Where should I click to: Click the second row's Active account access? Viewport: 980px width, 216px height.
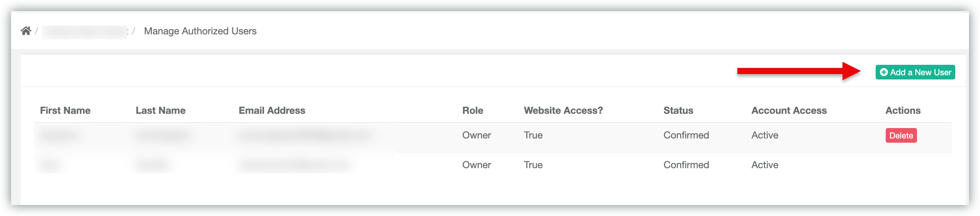click(765, 165)
